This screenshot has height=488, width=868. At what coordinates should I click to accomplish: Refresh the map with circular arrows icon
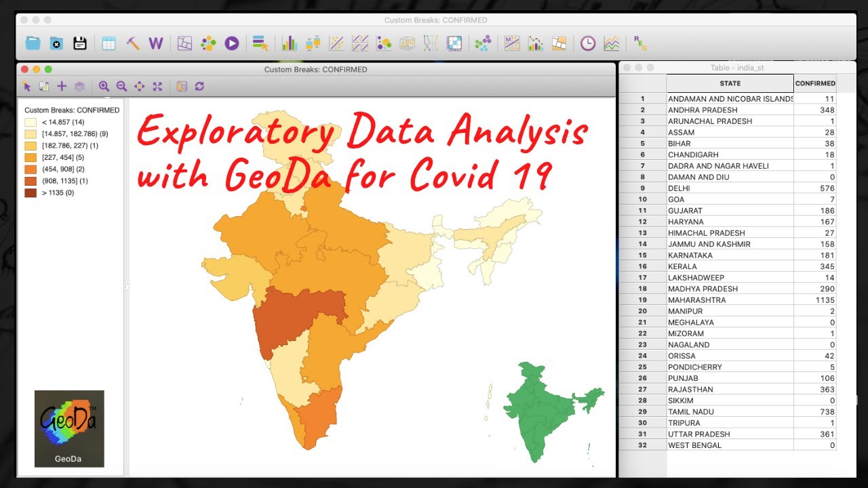pyautogui.click(x=199, y=86)
